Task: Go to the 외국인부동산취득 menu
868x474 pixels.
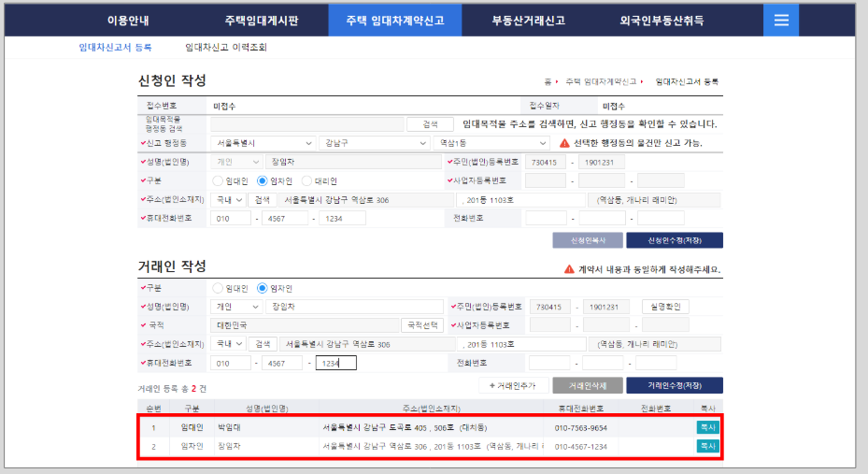Action: tap(662, 21)
